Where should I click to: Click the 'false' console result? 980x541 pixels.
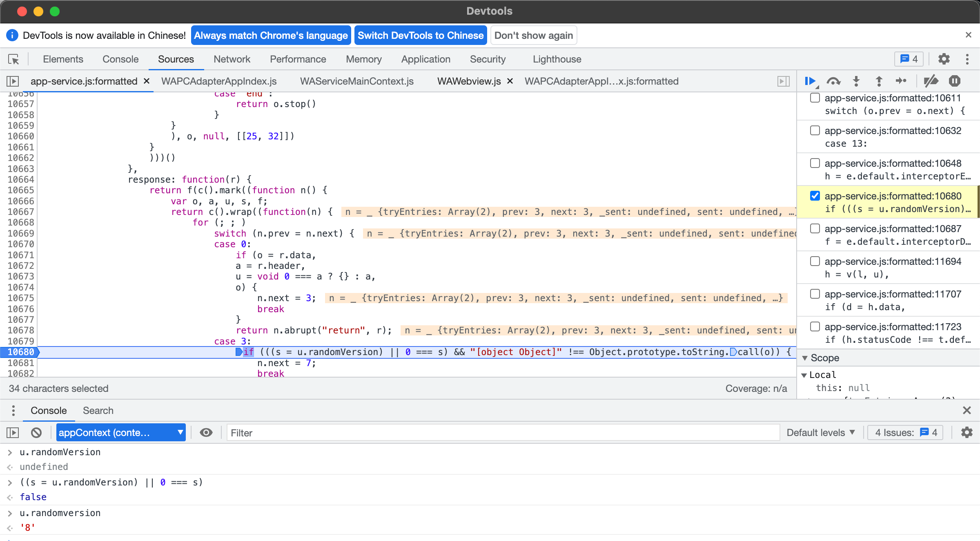(33, 497)
